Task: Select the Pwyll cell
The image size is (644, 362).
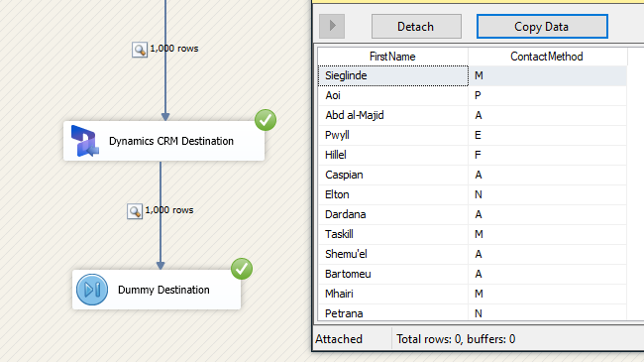Action: [393, 135]
